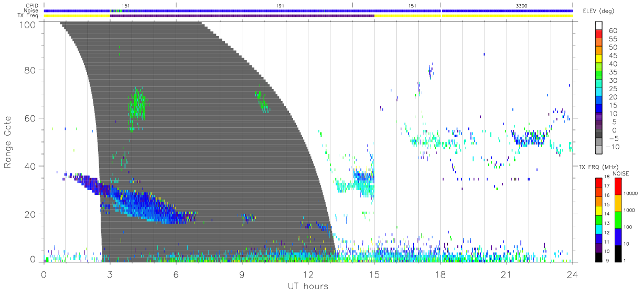Click the 10000 label on NOISE legend

(x=631, y=193)
